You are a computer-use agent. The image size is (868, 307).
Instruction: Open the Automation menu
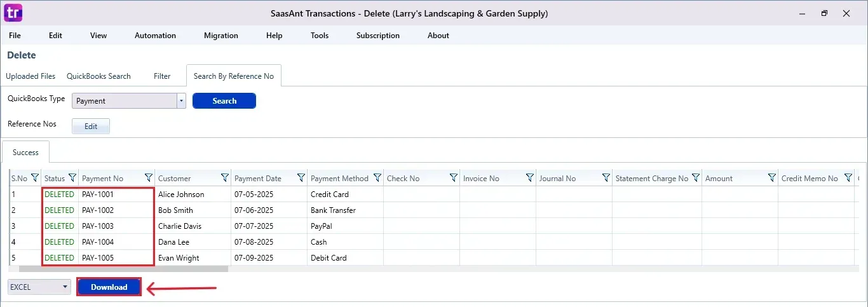pyautogui.click(x=155, y=36)
